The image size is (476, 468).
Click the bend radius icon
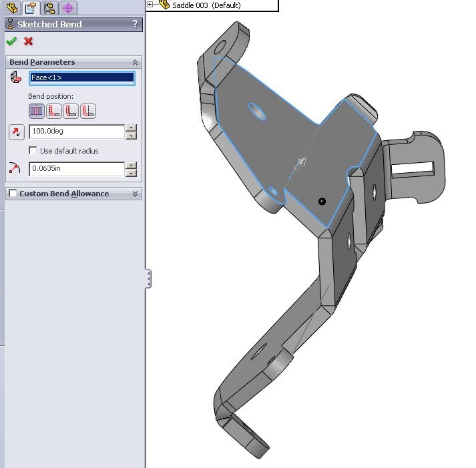coord(15,168)
